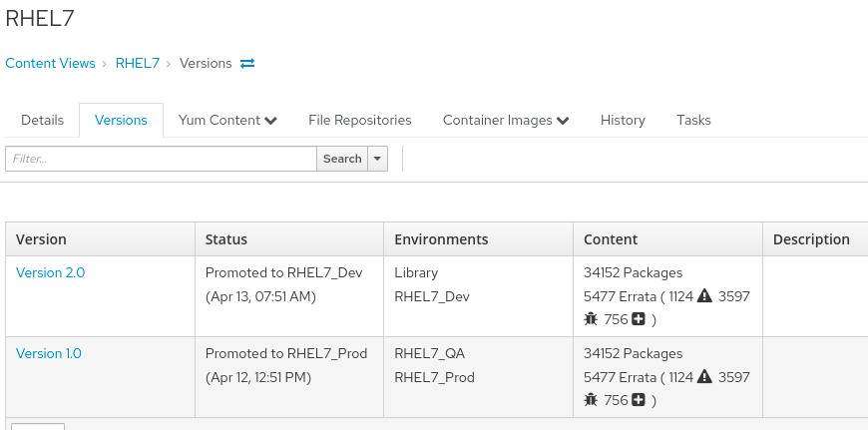The width and height of the screenshot is (868, 430).
Task: Click the Search button
Action: click(x=342, y=159)
